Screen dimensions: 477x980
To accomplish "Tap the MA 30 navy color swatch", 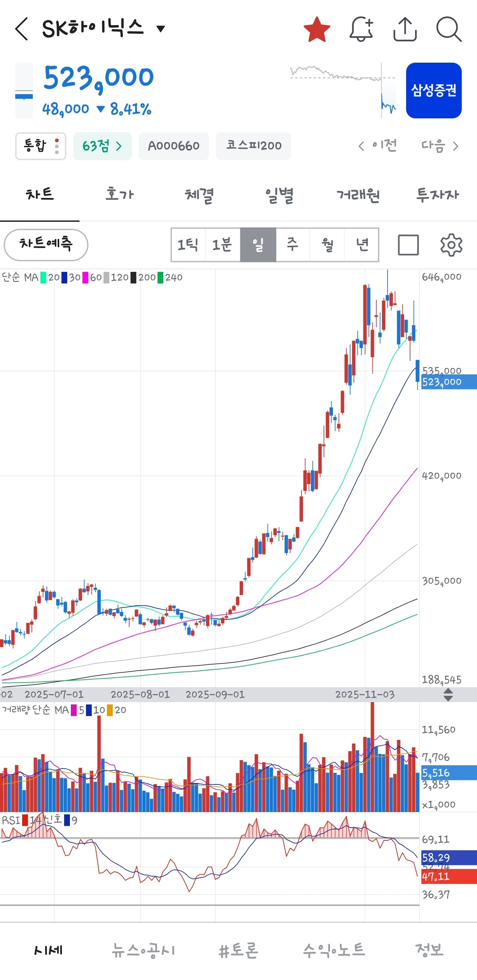I will (64, 277).
